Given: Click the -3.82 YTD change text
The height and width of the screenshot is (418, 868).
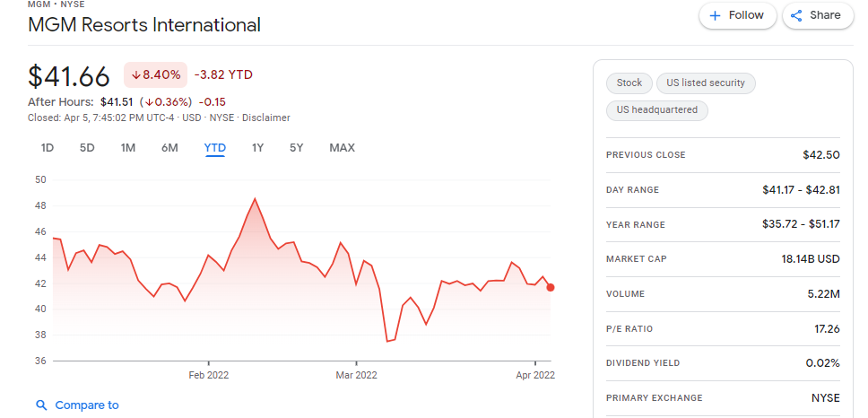Looking at the screenshot, I should [x=223, y=74].
